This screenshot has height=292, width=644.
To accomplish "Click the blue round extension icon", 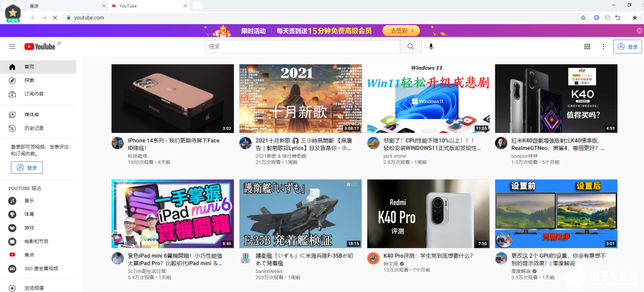I will 597,18.
